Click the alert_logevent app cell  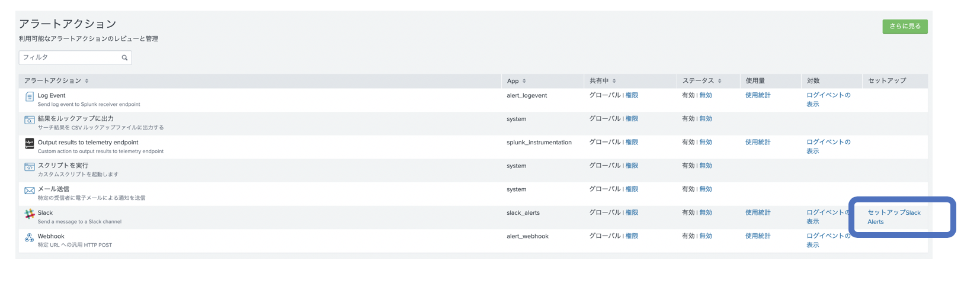coord(527,95)
